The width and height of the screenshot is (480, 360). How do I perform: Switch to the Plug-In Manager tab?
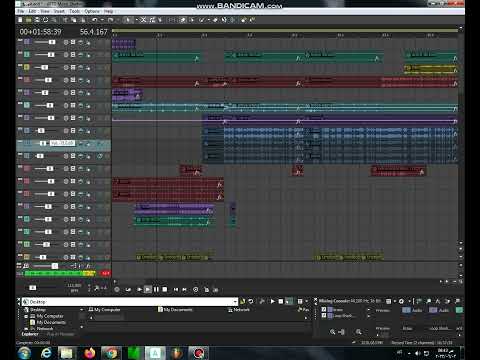point(60,334)
